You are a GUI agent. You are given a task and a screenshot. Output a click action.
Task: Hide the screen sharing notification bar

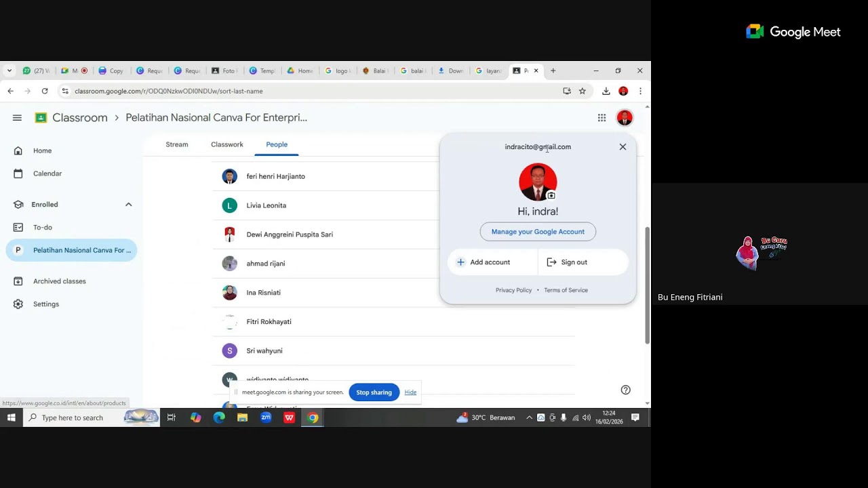tap(410, 392)
